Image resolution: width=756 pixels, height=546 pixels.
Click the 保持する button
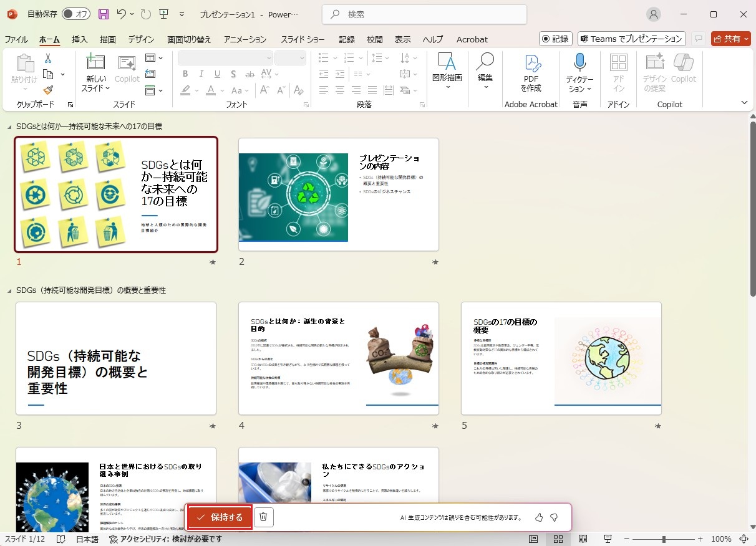[x=220, y=517]
